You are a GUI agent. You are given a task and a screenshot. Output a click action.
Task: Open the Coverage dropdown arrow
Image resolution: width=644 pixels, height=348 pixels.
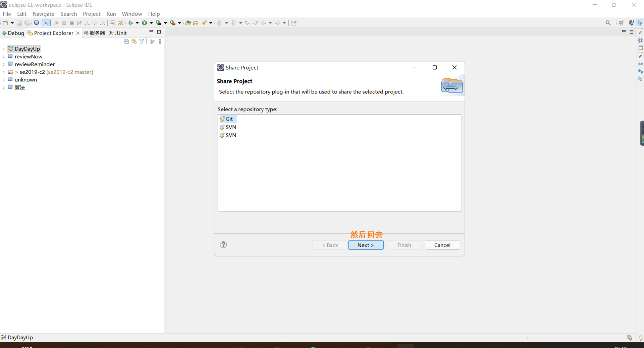[x=165, y=23]
